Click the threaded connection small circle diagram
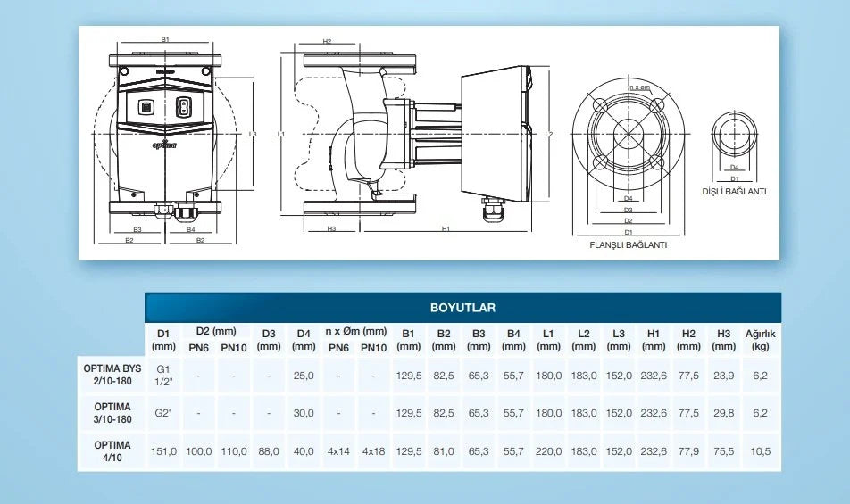Image resolution: width=850 pixels, height=504 pixels. tap(734, 135)
